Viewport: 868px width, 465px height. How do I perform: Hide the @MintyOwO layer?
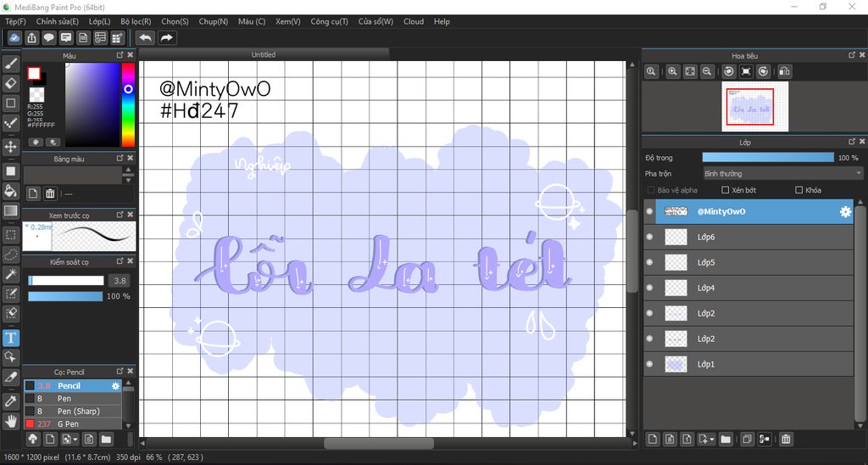tap(649, 212)
